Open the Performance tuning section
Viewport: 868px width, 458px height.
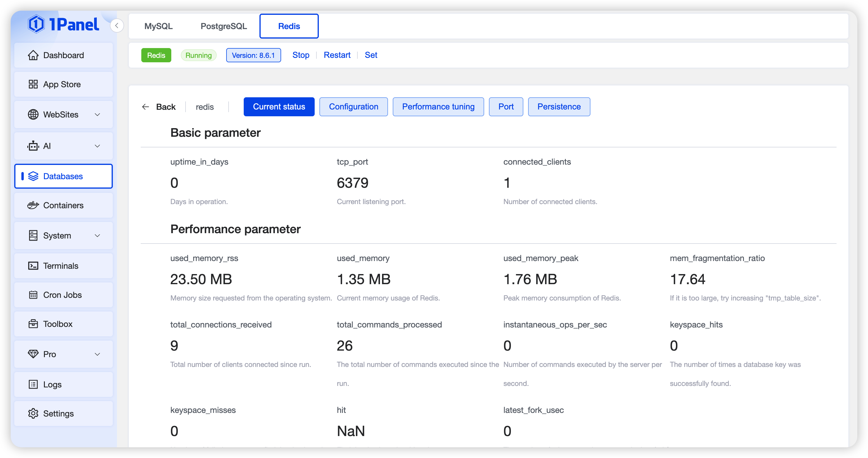(438, 107)
